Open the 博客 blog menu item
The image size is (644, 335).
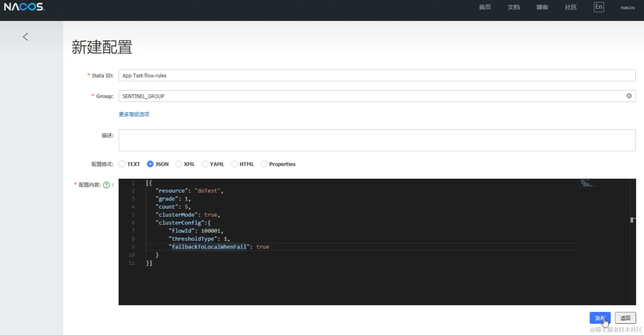click(x=542, y=7)
